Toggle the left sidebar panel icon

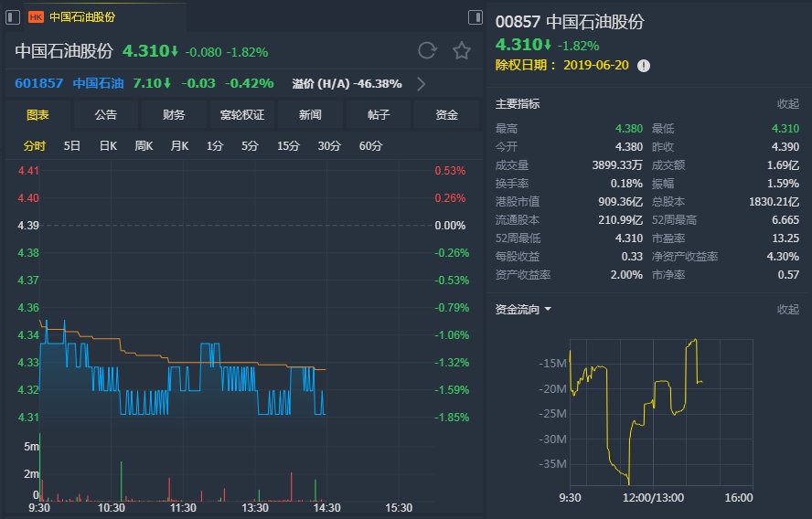(13, 16)
